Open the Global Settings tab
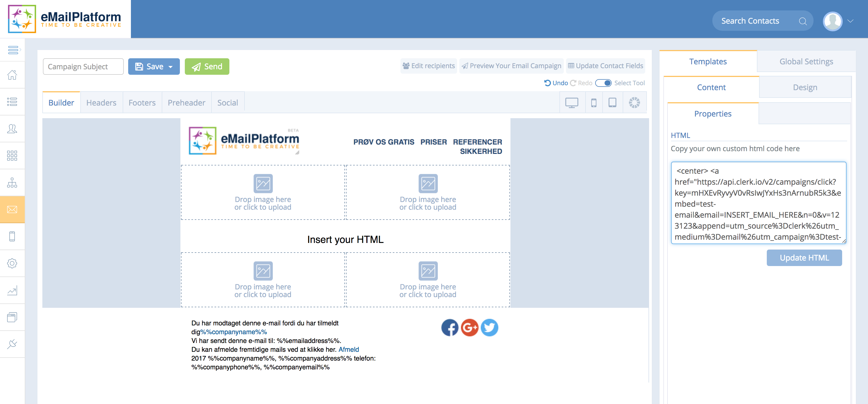Viewport: 868px width, 404px height. click(806, 61)
